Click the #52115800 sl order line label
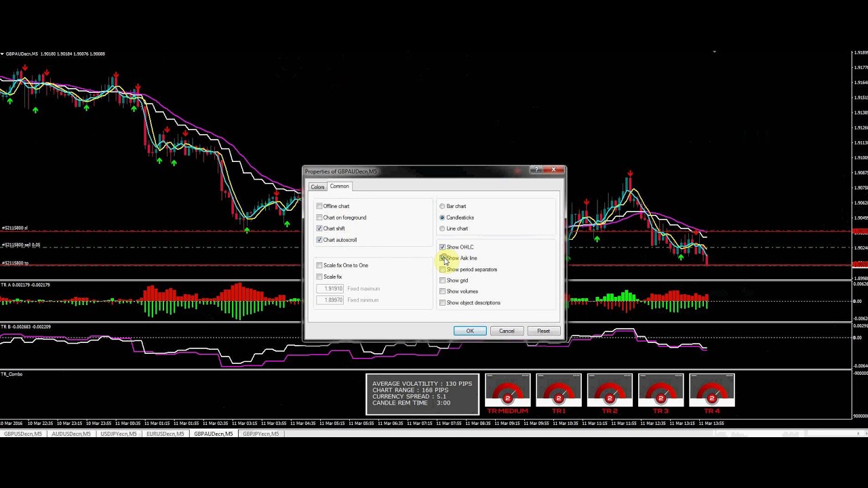Screen dimensions: 868x488 tap(14, 228)
